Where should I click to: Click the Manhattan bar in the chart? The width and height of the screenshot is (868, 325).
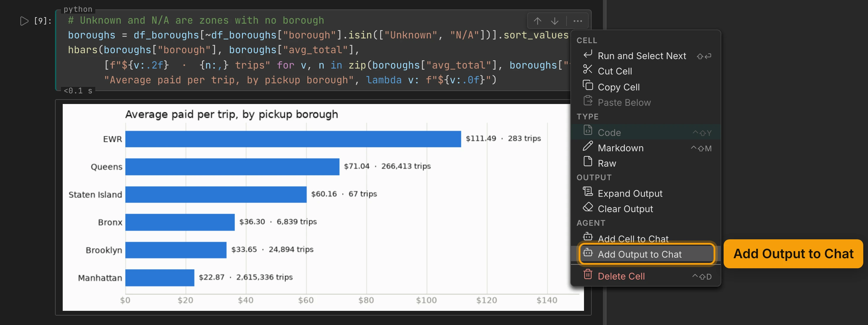[160, 277]
